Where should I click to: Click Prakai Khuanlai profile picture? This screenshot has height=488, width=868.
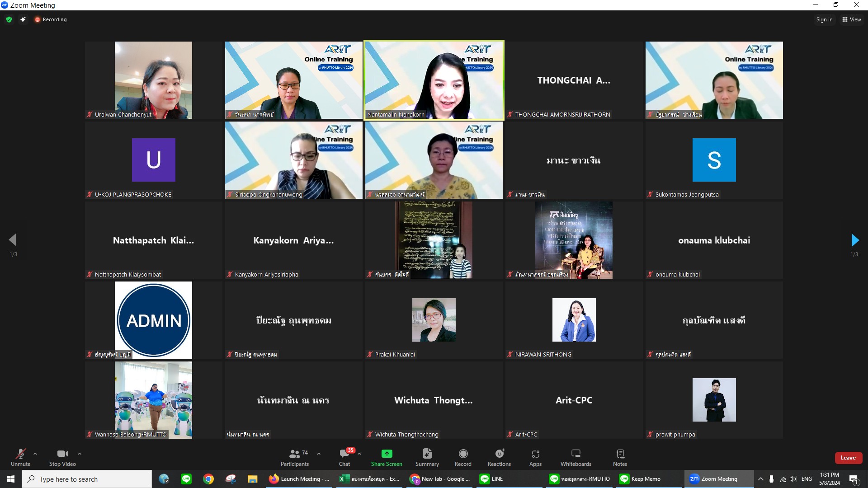point(434,320)
